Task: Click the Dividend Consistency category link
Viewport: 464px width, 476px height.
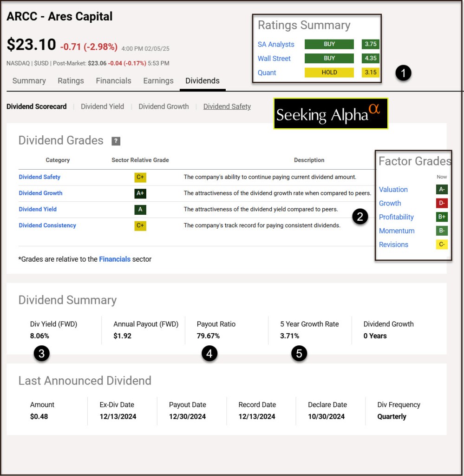Action: [x=47, y=225]
